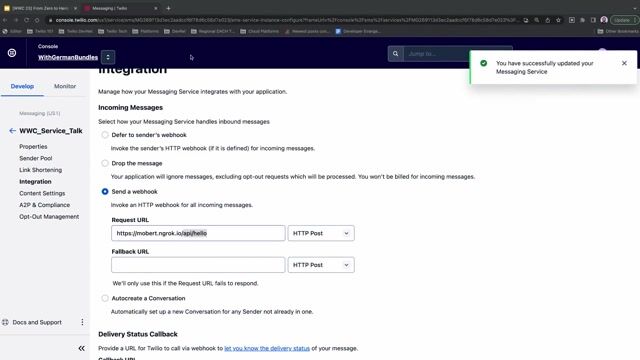Select the Send a webhook option
640x360 pixels.
105,191
